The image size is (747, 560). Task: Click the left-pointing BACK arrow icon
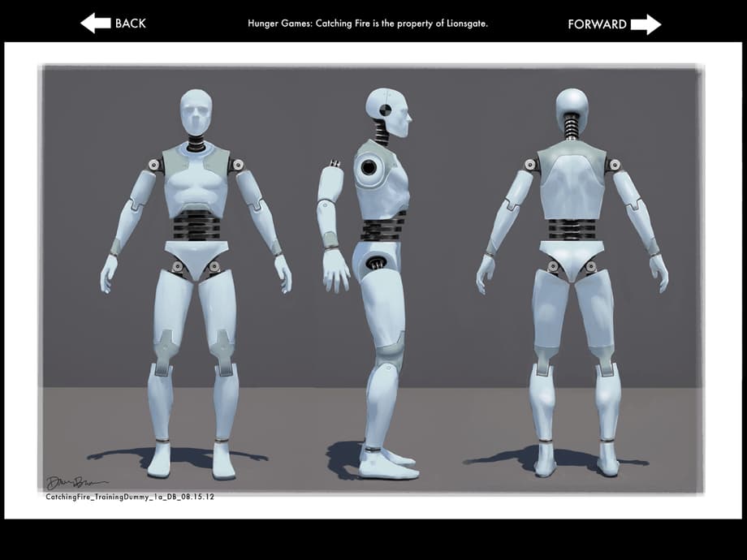[x=95, y=24]
